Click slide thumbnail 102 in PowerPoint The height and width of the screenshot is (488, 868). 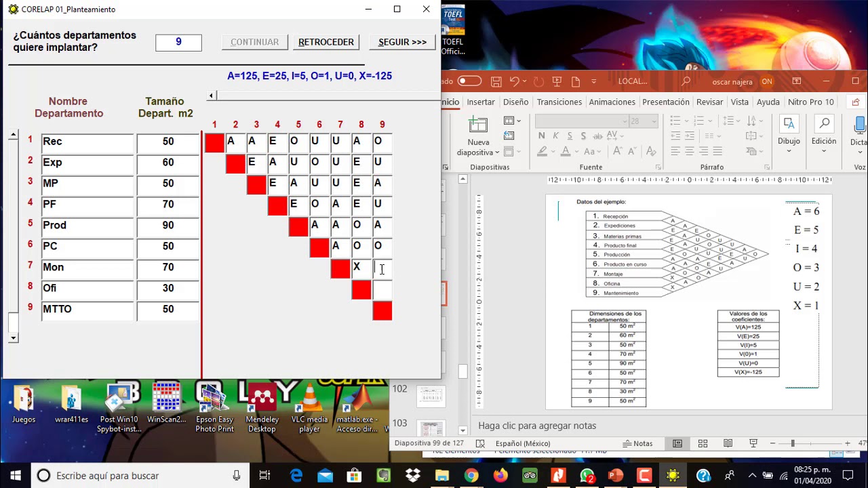tap(430, 395)
